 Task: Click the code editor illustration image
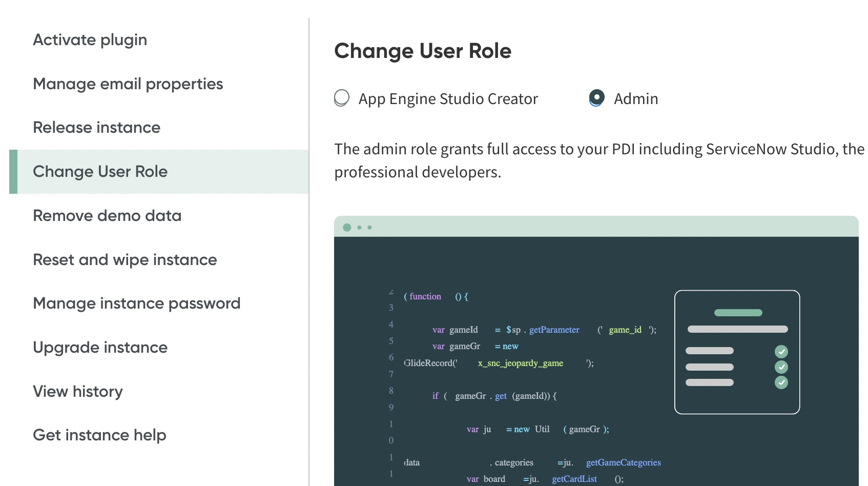pos(596,351)
